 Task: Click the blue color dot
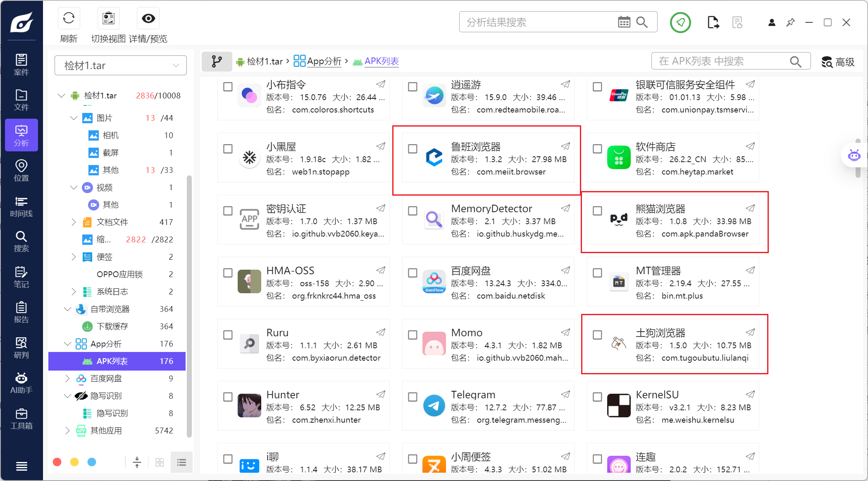tap(92, 462)
